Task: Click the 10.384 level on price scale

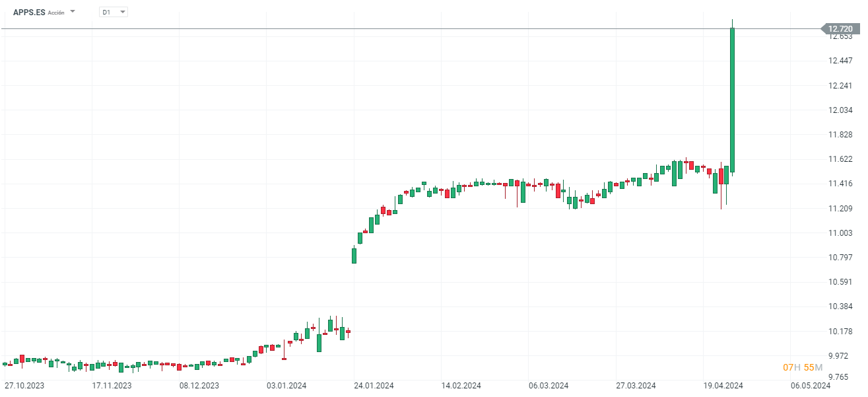Action: (x=841, y=307)
